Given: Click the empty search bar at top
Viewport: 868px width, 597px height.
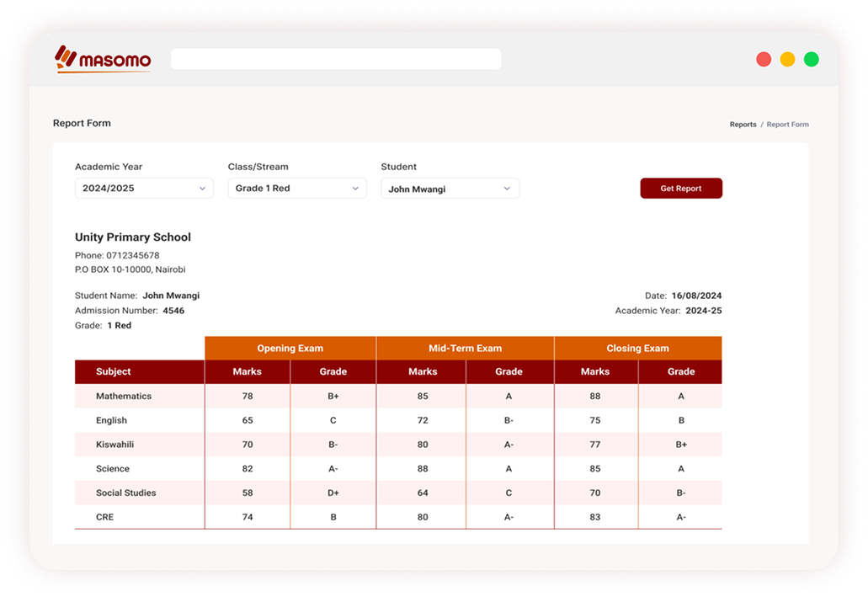Looking at the screenshot, I should [x=336, y=59].
